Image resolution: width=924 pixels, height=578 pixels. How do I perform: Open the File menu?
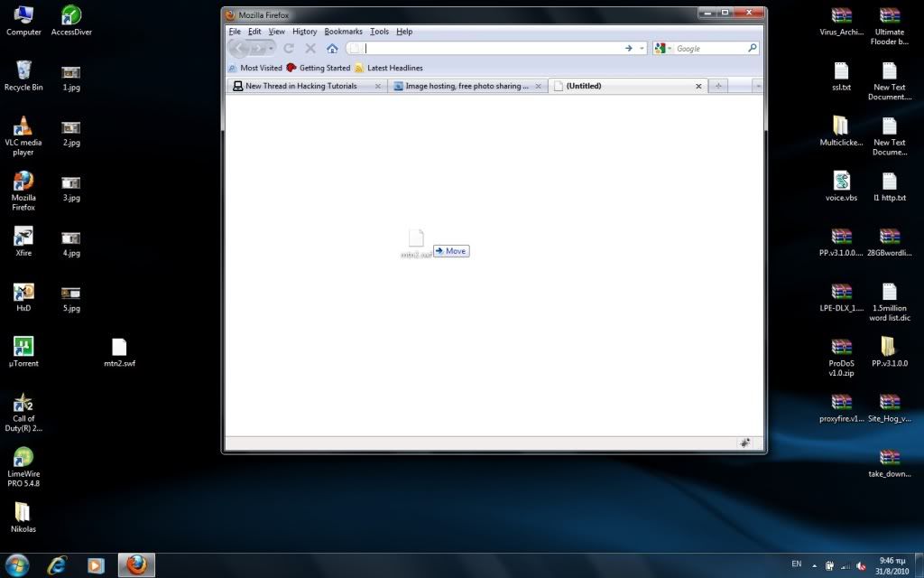235,32
